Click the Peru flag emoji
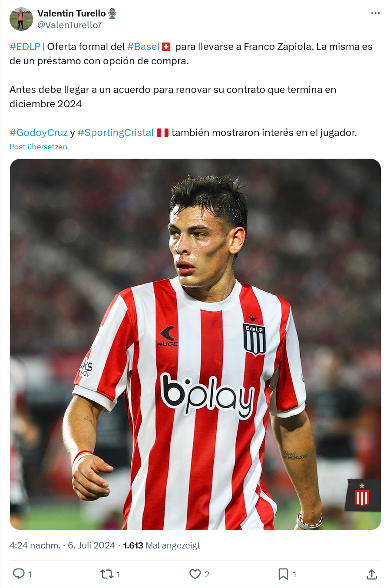390x588 pixels. point(162,133)
